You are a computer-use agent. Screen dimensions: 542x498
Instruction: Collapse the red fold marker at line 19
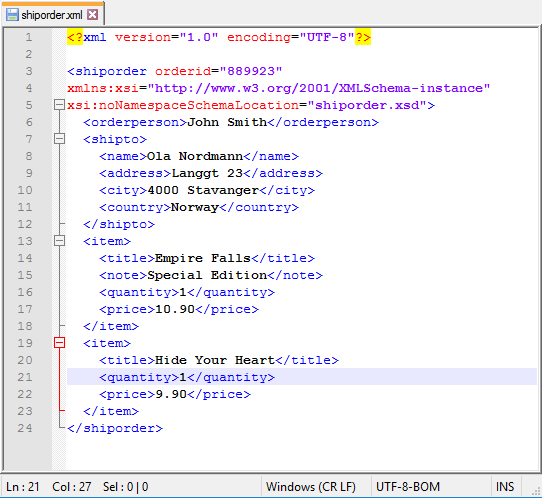tap(59, 343)
